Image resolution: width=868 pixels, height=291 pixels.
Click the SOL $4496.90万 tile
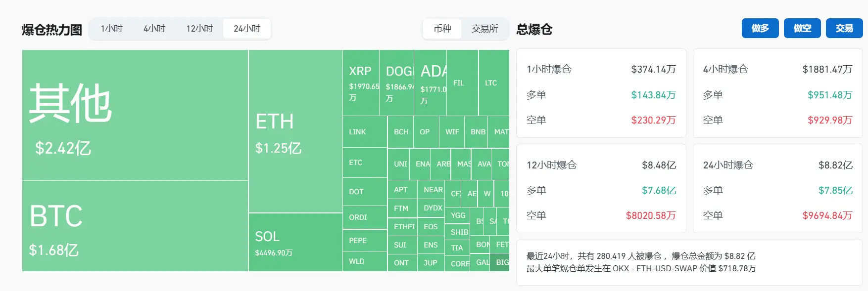295,243
